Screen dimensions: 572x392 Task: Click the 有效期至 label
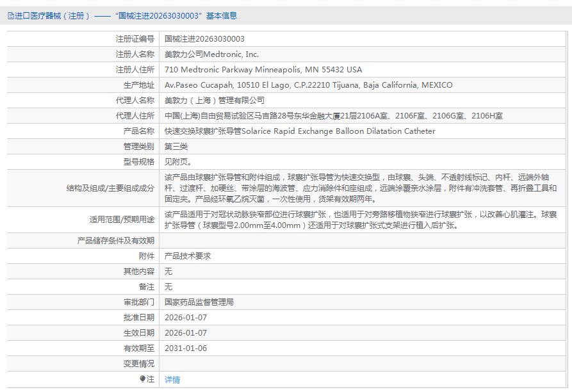click(138, 348)
